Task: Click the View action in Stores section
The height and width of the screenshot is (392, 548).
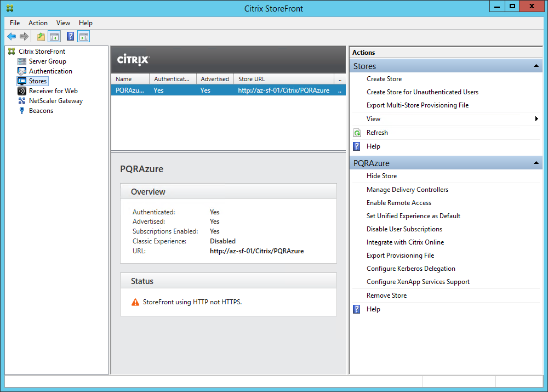Action: (373, 119)
